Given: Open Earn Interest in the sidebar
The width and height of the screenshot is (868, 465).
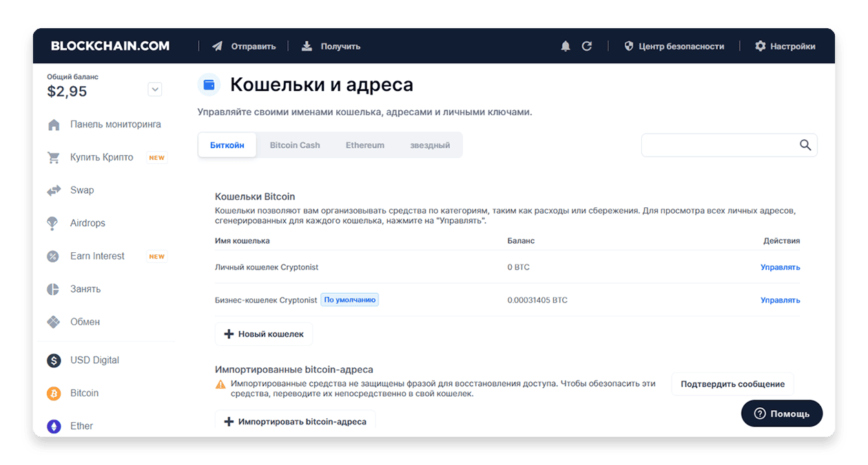Looking at the screenshot, I should point(97,256).
